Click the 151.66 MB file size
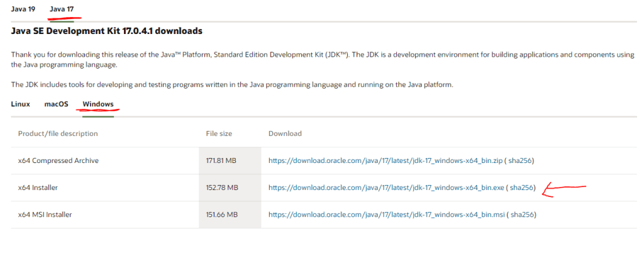This screenshot has height=253, width=644. pos(221,215)
